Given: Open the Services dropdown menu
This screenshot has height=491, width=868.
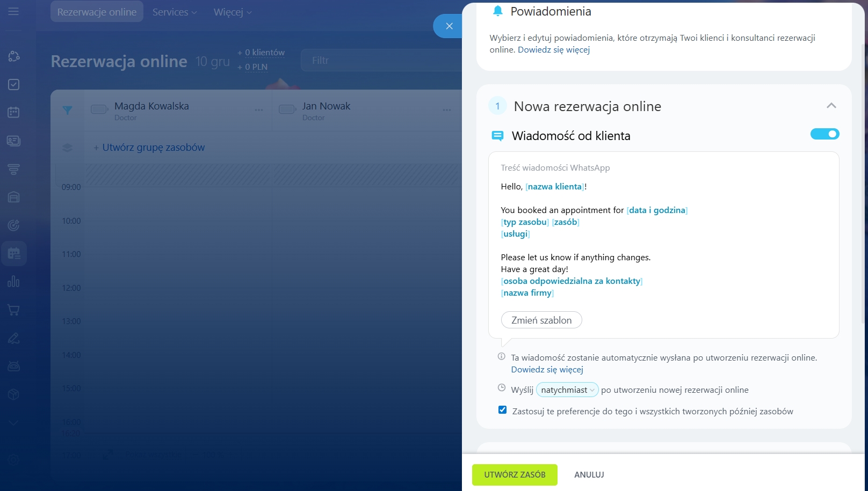Looking at the screenshot, I should (175, 12).
